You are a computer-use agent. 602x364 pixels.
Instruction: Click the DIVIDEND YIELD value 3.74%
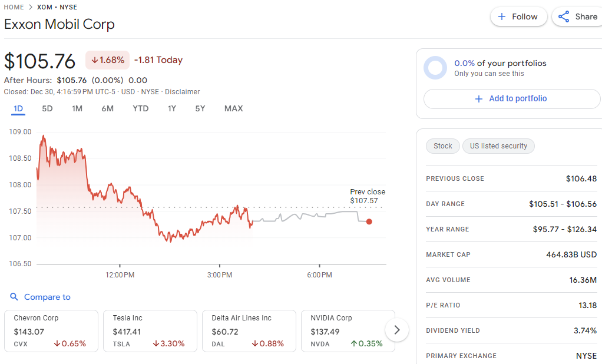[585, 330]
